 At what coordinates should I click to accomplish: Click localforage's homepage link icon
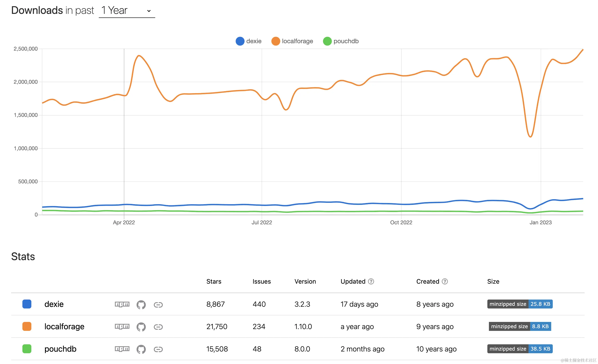[x=158, y=327]
